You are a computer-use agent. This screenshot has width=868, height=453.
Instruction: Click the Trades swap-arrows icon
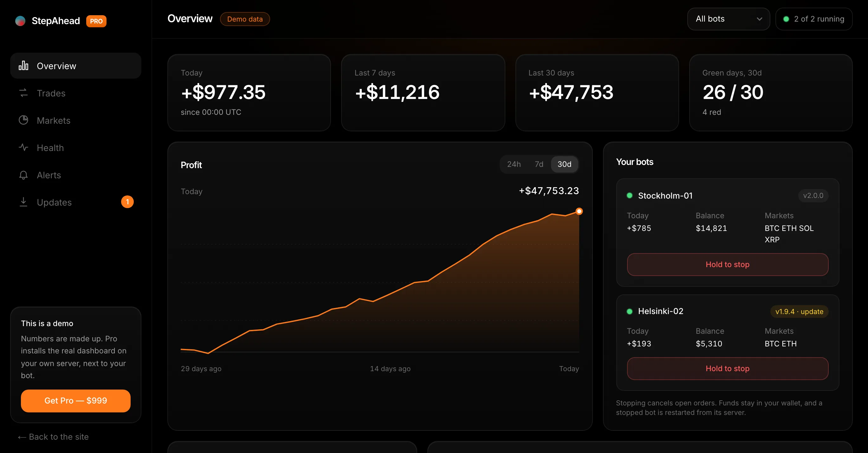tap(23, 93)
